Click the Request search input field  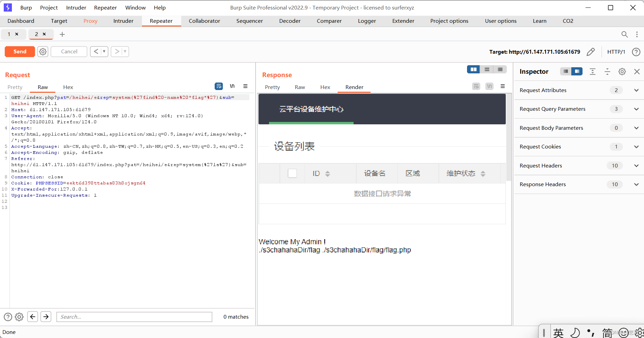click(134, 317)
